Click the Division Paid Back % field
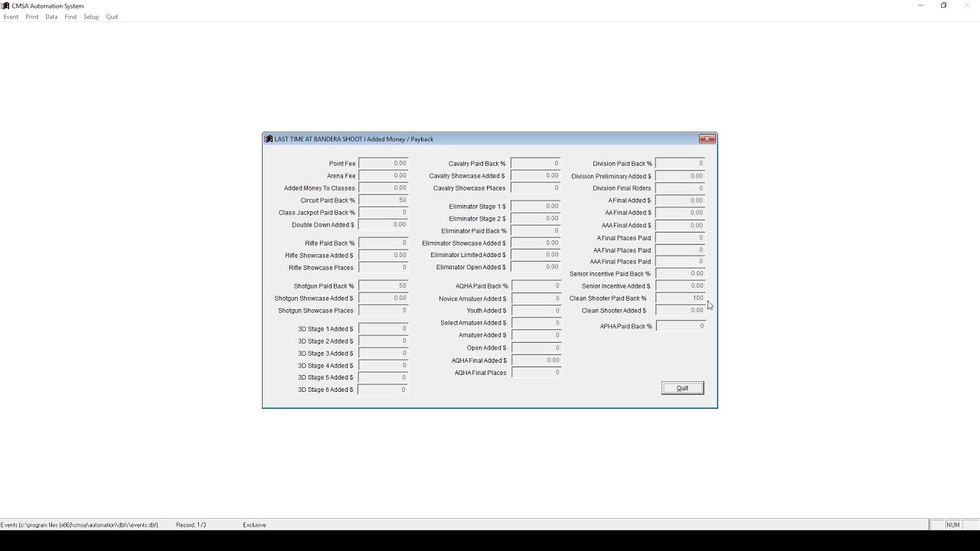Screen dimensions: 980x551 point(681,163)
